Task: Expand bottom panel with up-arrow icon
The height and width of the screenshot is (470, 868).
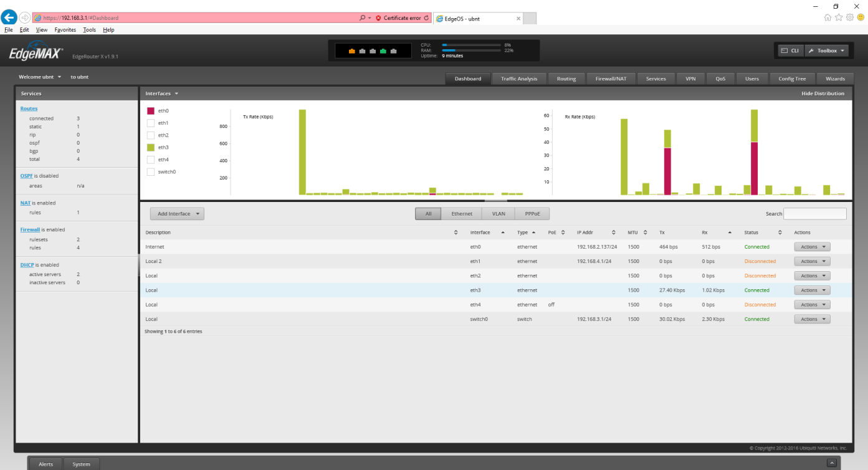Action: coord(831,463)
